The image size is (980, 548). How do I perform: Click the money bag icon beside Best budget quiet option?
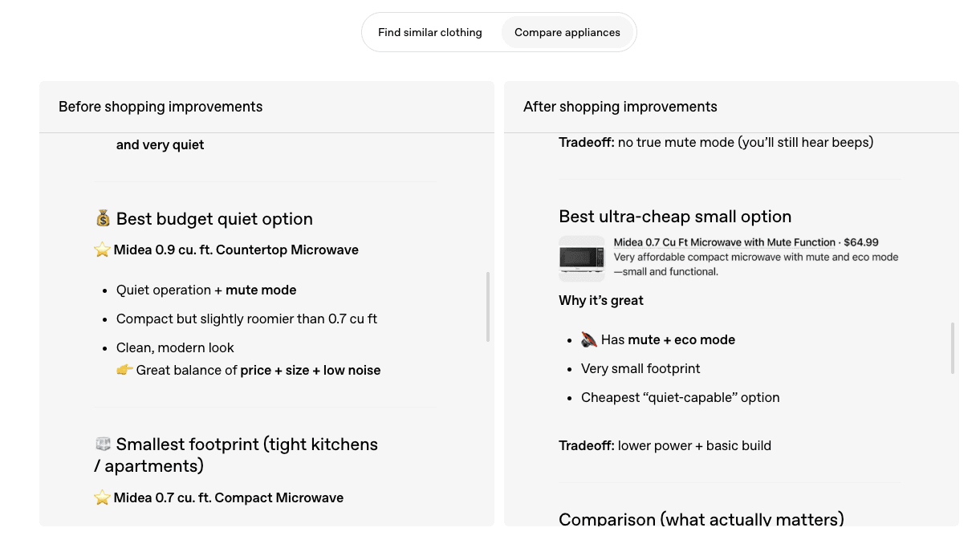point(103,217)
